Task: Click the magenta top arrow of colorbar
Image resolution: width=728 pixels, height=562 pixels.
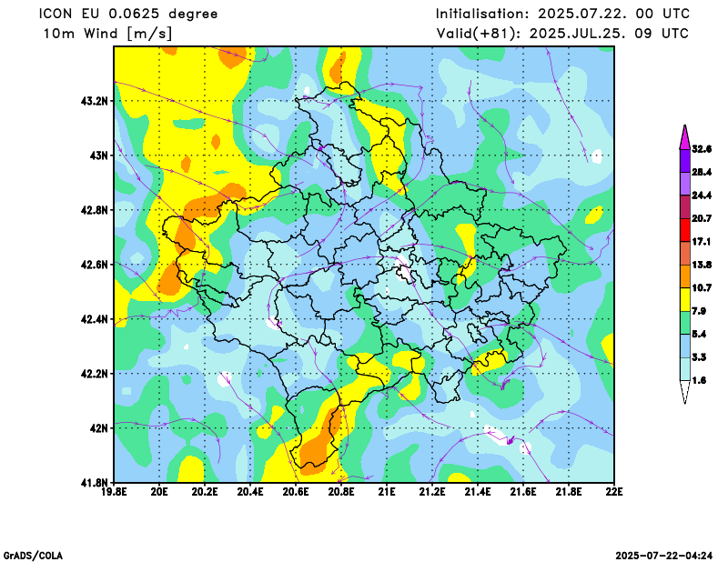Action: 685,137
